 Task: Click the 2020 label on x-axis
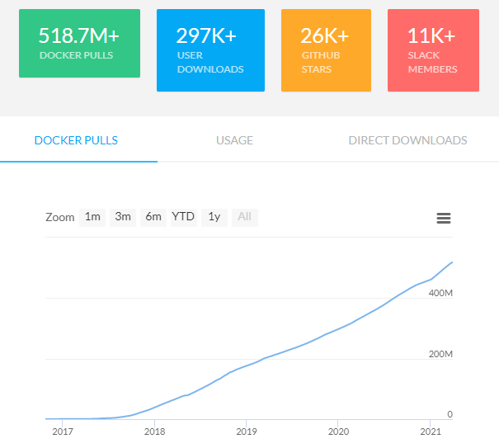(337, 431)
